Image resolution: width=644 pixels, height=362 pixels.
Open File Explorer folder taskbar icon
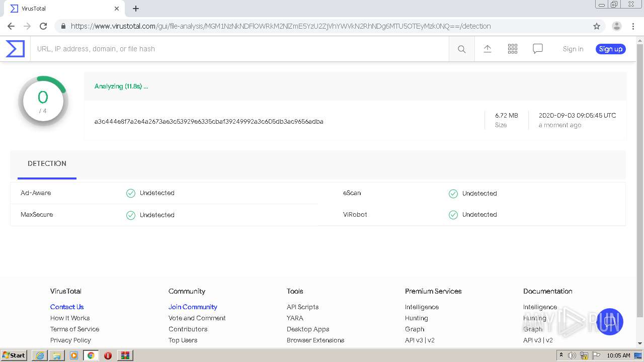57,355
